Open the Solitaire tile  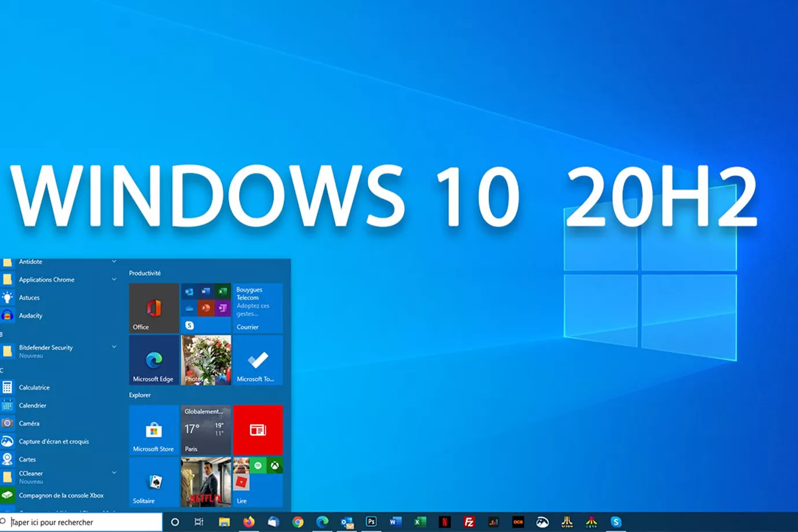tap(154, 482)
